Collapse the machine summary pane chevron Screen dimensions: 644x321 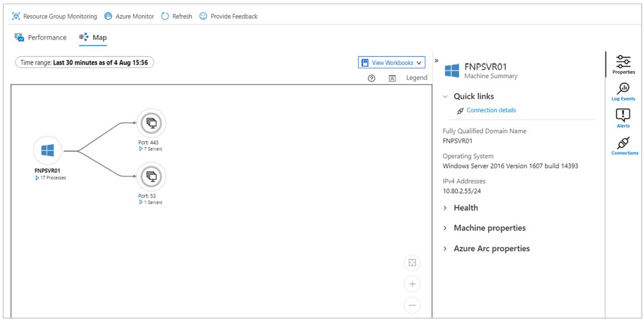coord(436,59)
